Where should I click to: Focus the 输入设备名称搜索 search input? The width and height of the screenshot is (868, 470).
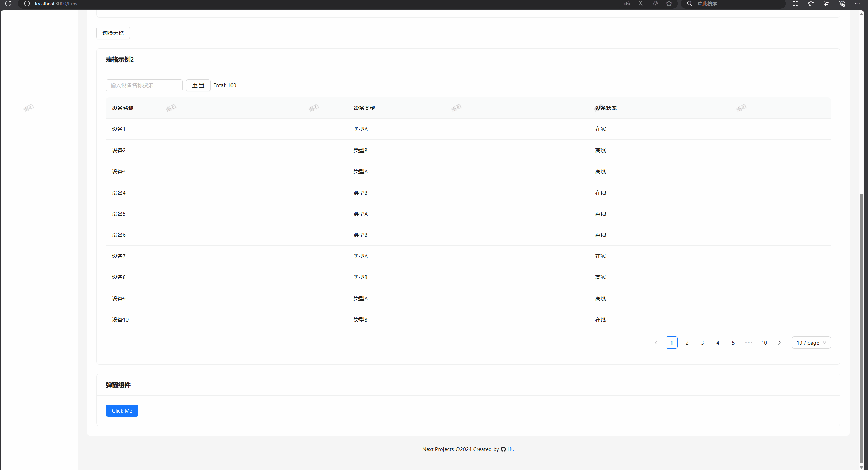click(144, 85)
